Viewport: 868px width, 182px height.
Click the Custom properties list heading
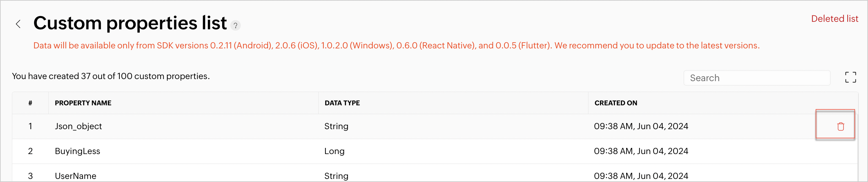coord(130,23)
